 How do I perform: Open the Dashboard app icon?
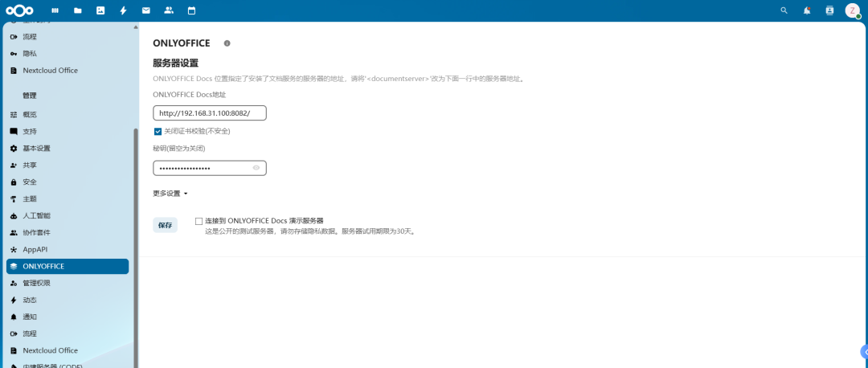(55, 10)
